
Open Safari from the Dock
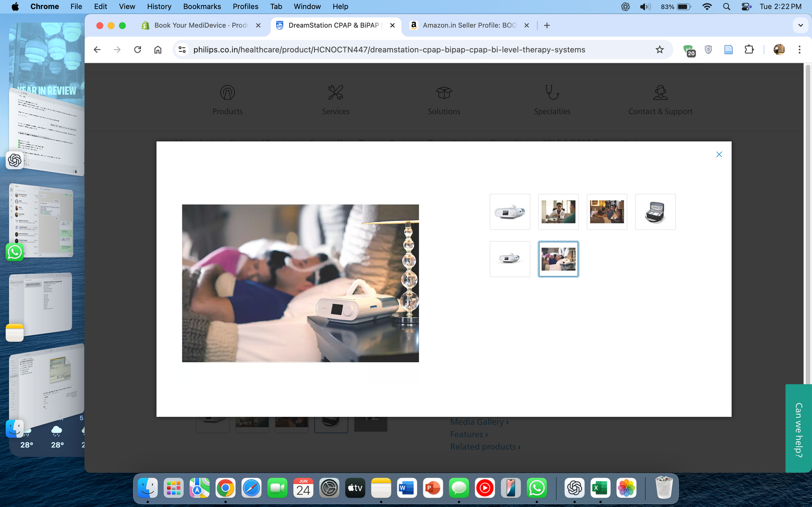251,488
